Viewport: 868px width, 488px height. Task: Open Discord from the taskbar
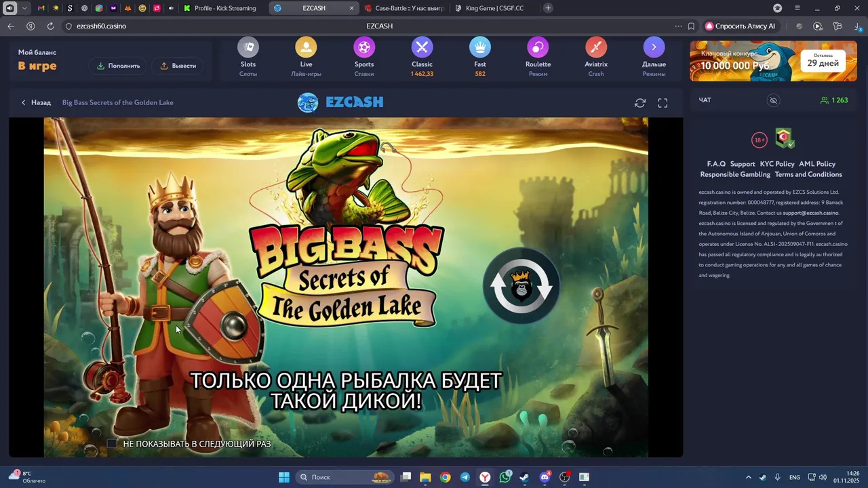[545, 477]
